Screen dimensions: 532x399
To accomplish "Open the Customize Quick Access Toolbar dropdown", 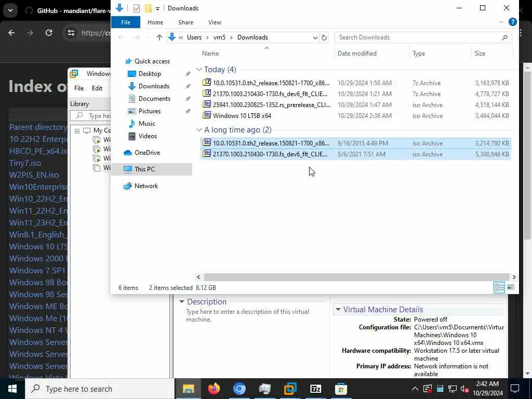I will point(157,8).
